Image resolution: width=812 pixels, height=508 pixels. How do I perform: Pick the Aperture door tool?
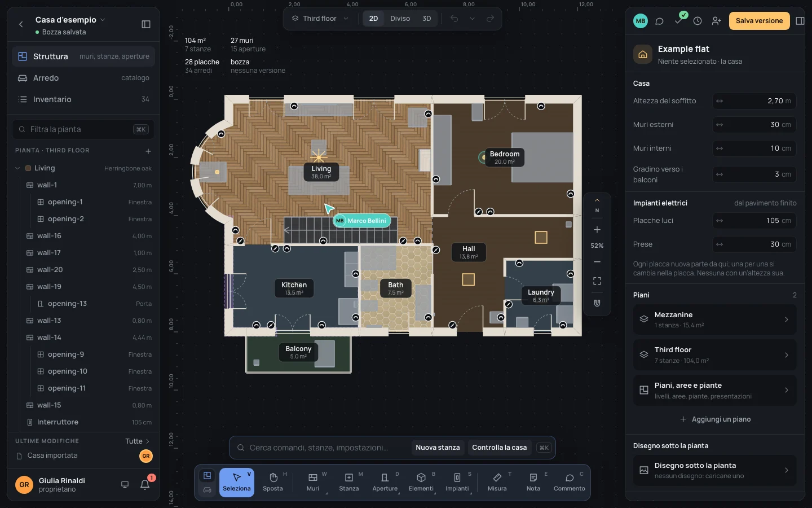385,483
